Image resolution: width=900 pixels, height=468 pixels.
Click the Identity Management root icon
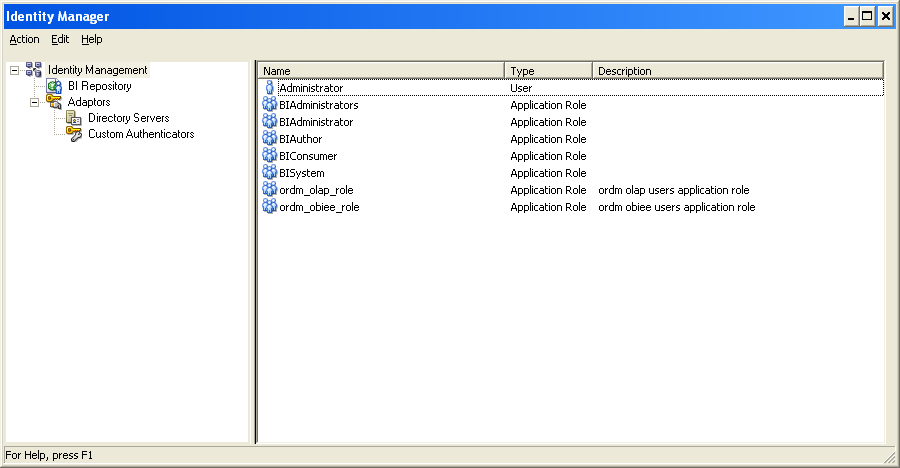[x=34, y=70]
